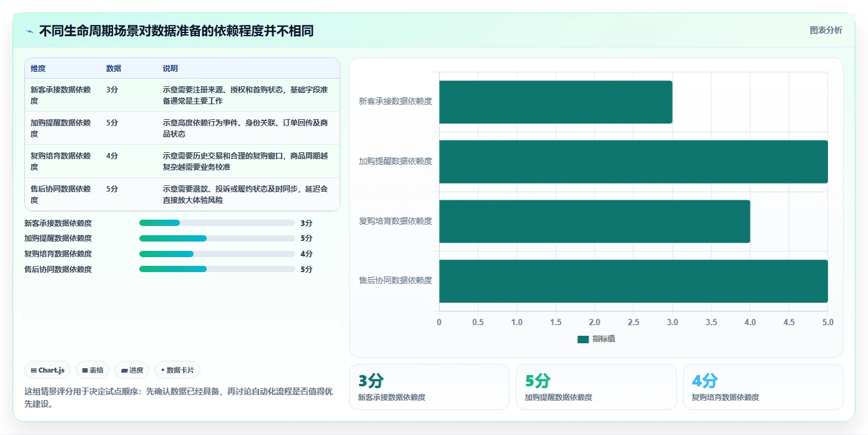Click the footnote text about 试点顺序

click(x=179, y=398)
